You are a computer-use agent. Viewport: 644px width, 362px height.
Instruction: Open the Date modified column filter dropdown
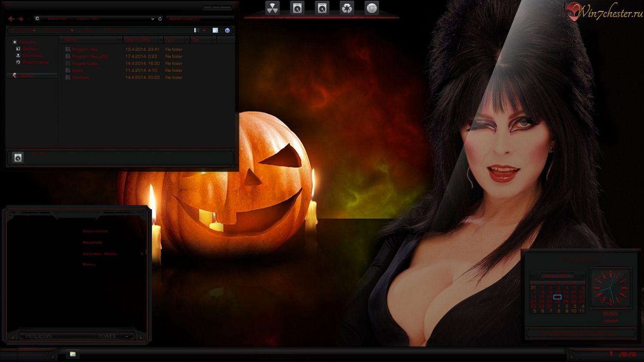(160, 40)
